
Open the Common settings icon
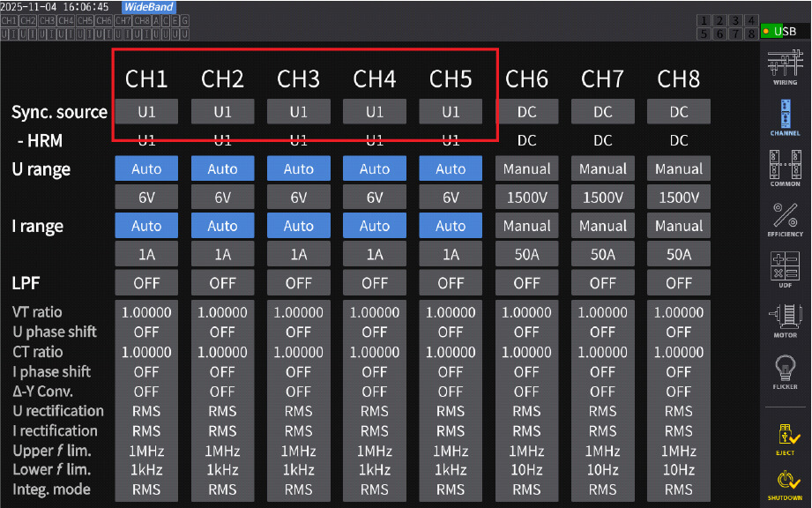[785, 168]
